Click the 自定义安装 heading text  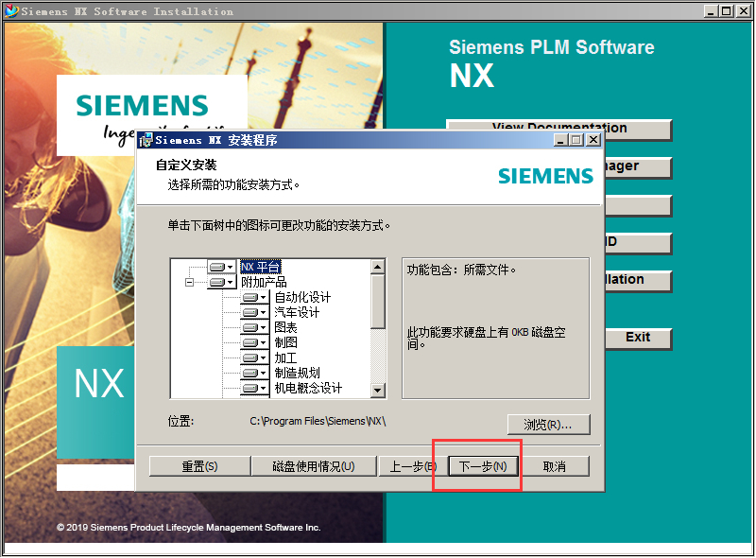coord(186,166)
